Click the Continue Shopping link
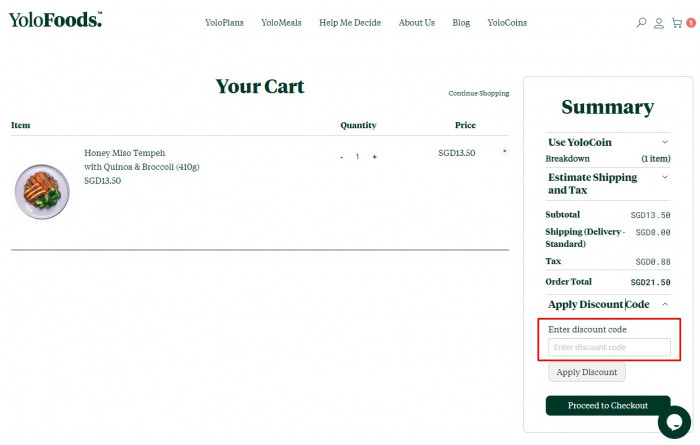The image size is (700, 445). point(479,93)
